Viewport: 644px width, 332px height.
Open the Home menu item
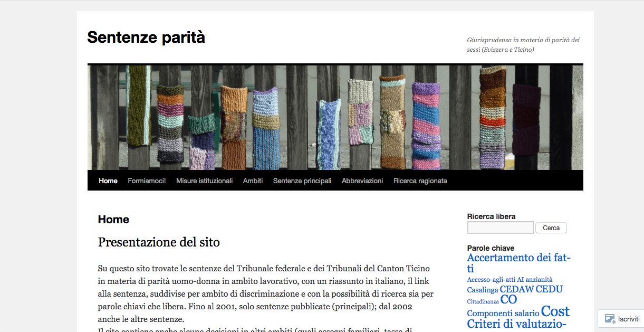pos(108,181)
